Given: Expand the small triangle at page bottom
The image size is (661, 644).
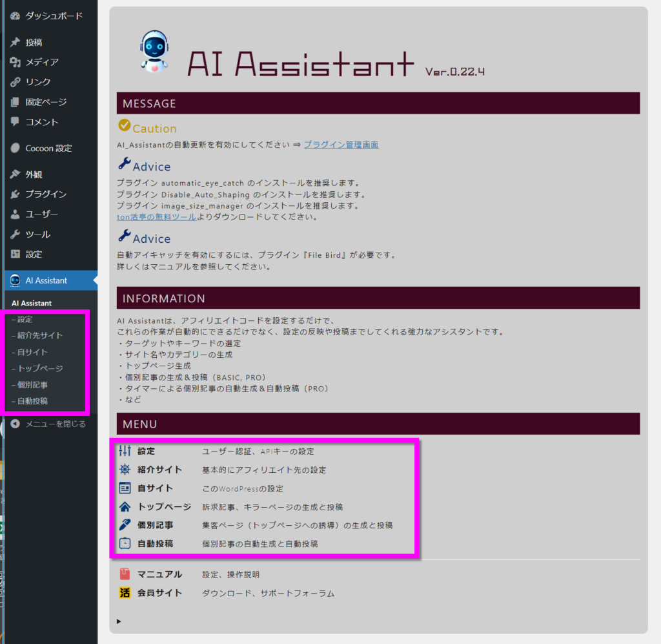Looking at the screenshot, I should 119,621.
